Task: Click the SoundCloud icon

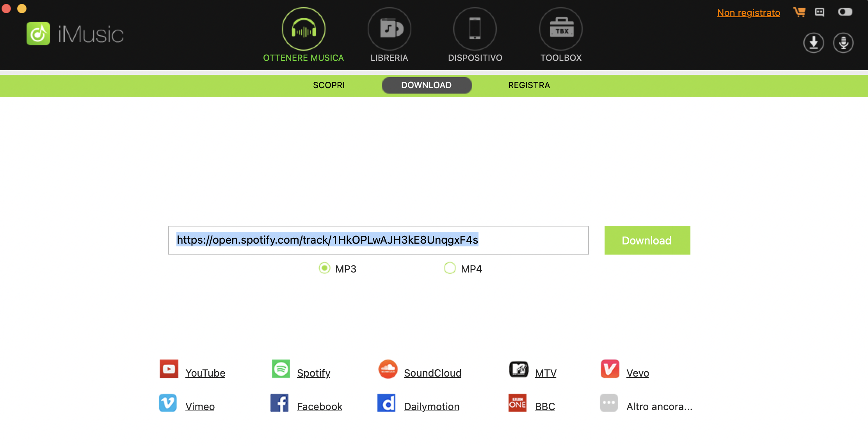Action: [388, 369]
